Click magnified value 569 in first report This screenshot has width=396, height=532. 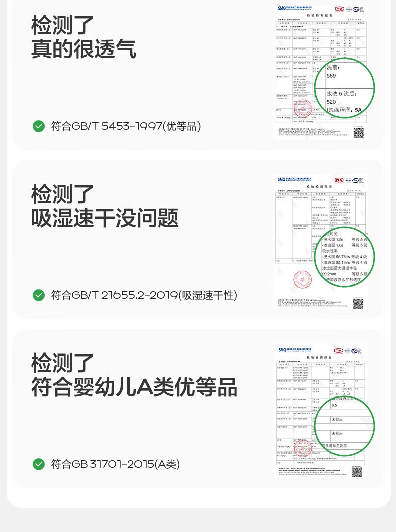[x=331, y=76]
